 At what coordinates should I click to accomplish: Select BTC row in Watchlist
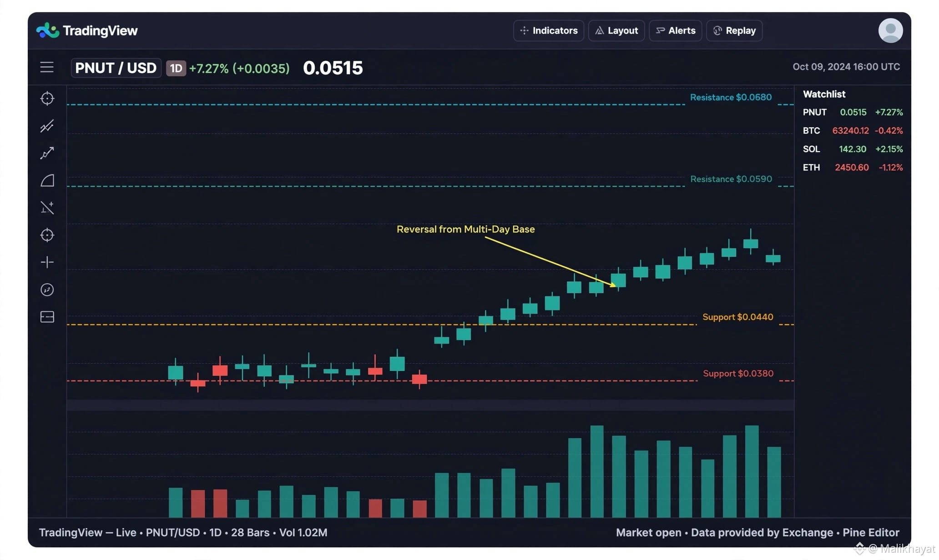pyautogui.click(x=853, y=130)
